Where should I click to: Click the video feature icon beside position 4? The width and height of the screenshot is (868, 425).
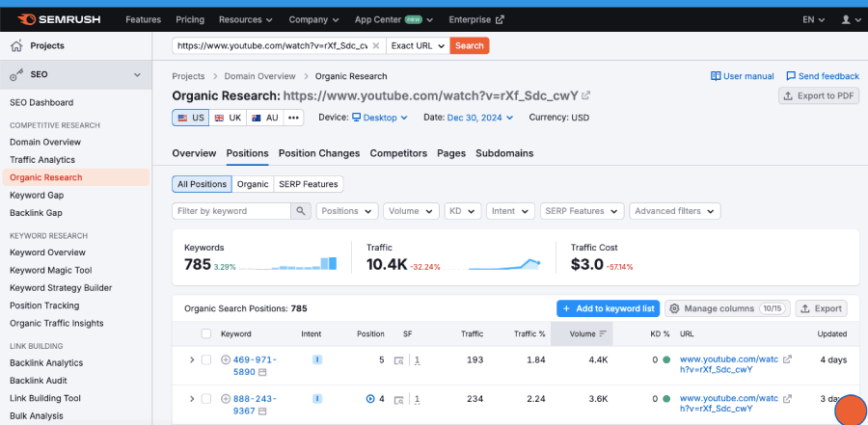(x=370, y=398)
